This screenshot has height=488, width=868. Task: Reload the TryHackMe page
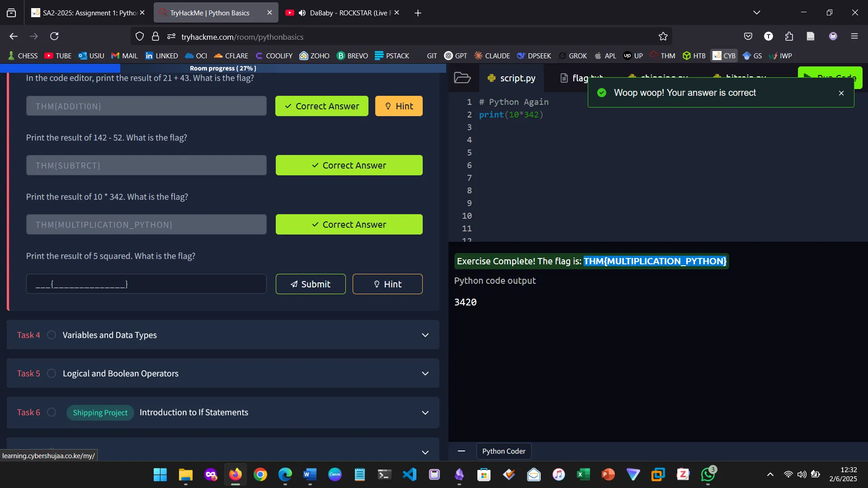coord(54,36)
